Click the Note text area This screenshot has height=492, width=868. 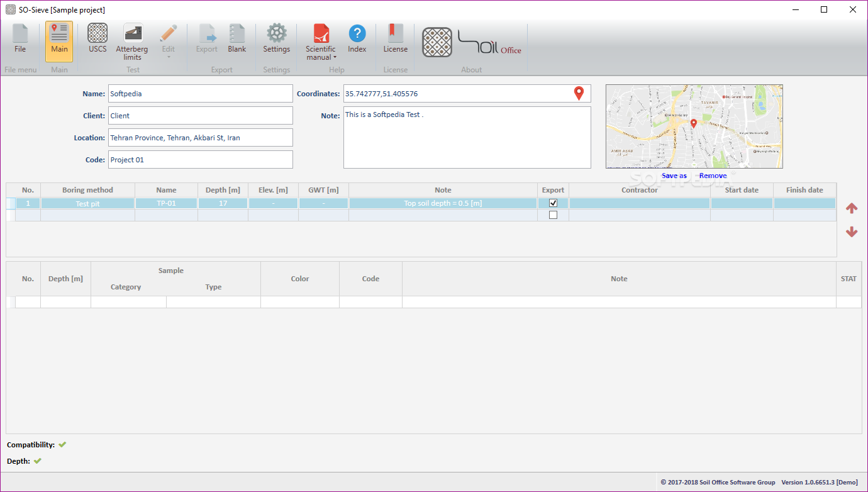[467, 138]
